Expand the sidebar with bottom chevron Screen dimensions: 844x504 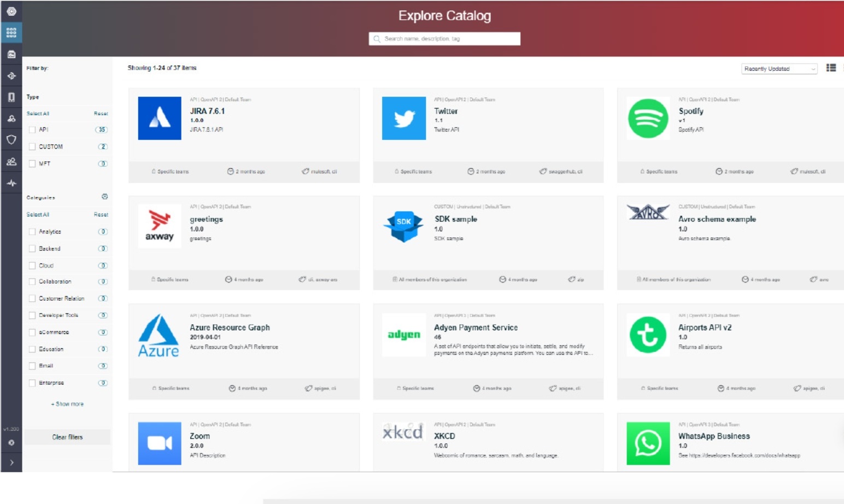coord(11,462)
